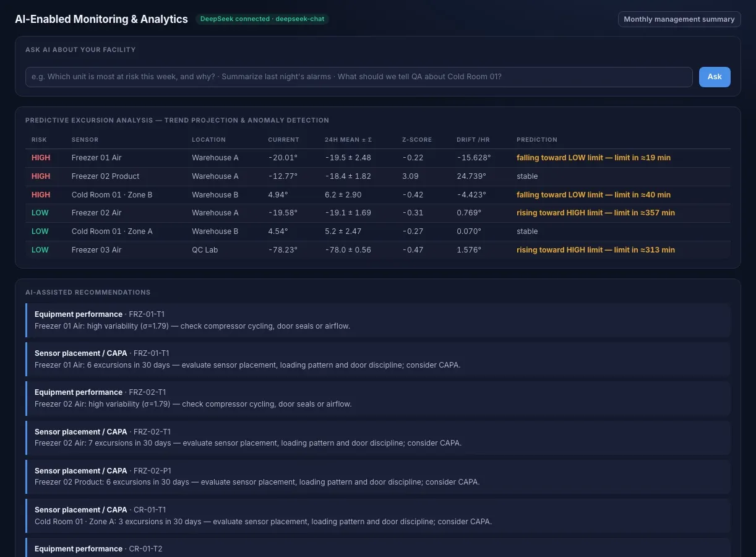This screenshot has width=756, height=557.
Task: Click the HIGH risk label for Freezer 02 Product
Action: click(x=41, y=176)
